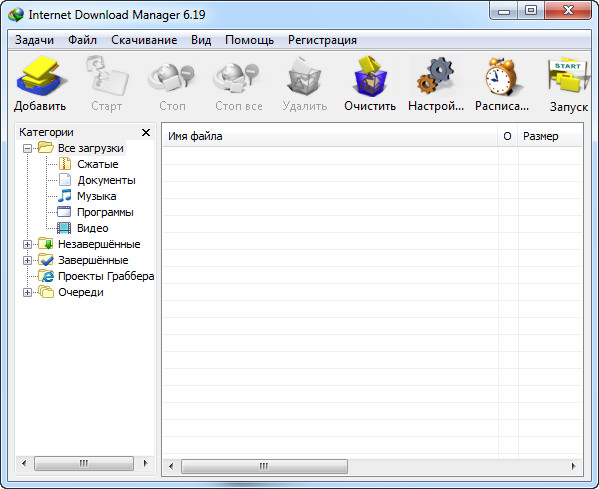599x489 pixels.
Task: Open the Файл menu
Action: point(83,40)
